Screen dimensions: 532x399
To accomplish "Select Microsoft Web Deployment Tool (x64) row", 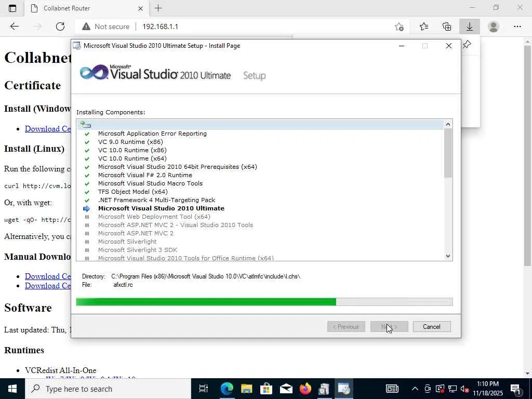I will pyautogui.click(x=260, y=217).
